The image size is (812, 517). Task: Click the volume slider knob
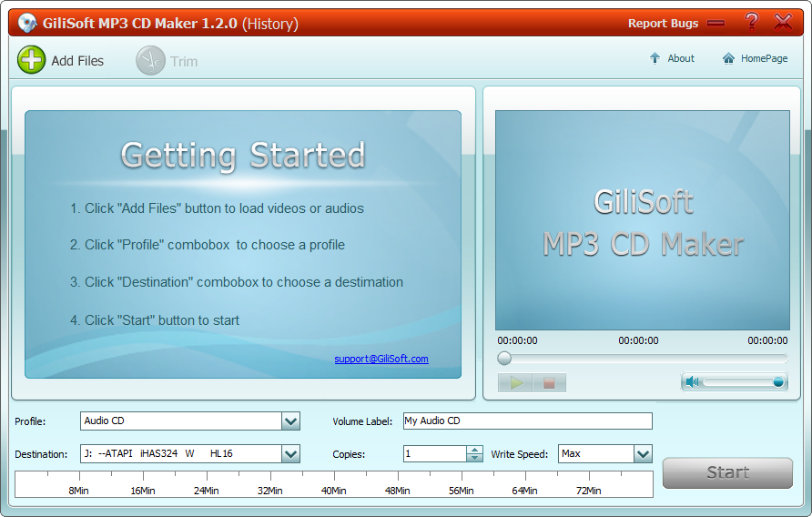click(778, 382)
